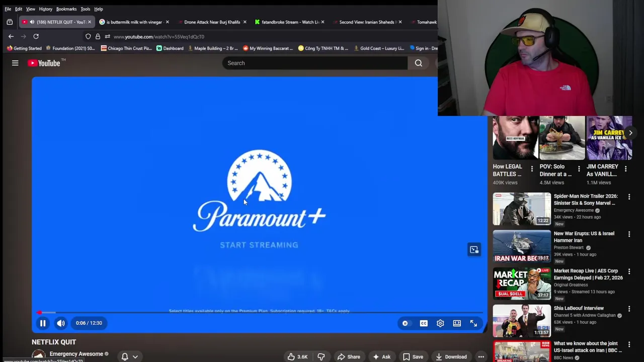644x362 pixels.
Task: Open options for Spider-Man Noir Trailer video
Action: tap(629, 197)
